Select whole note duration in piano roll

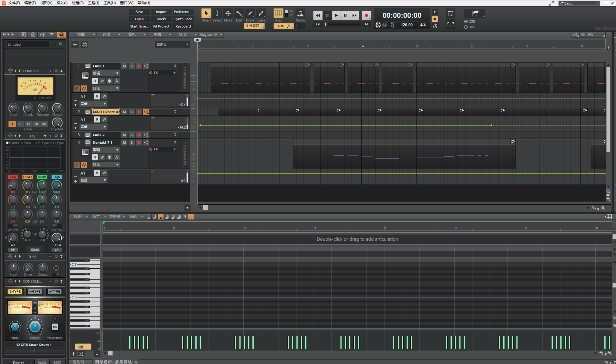(x=149, y=217)
